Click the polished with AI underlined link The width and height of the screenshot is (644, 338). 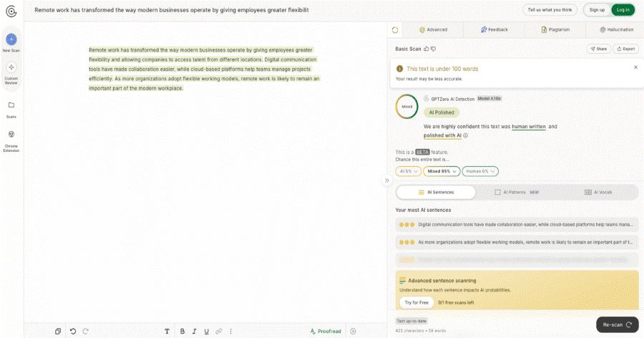click(442, 135)
